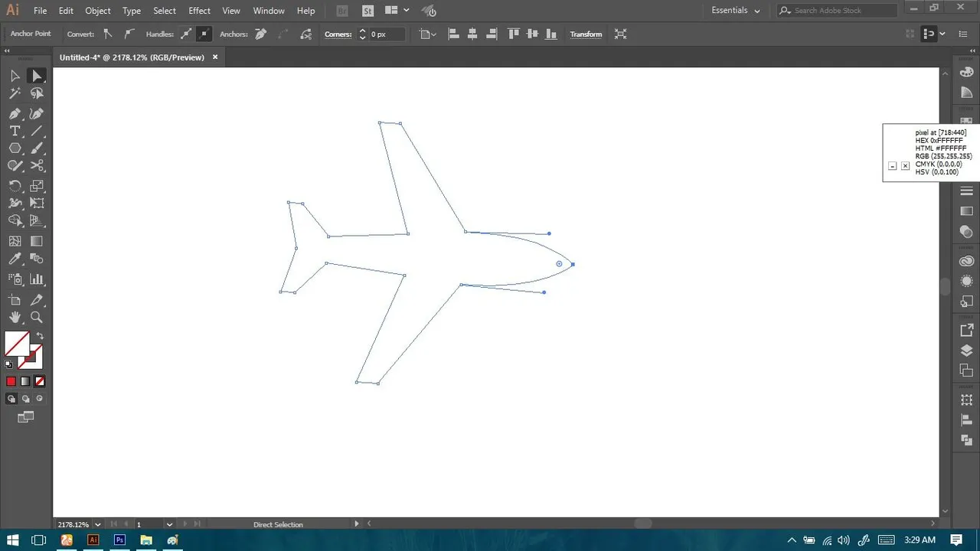Viewport: 980px width, 551px height.
Task: Open the File menu
Action: (40, 11)
